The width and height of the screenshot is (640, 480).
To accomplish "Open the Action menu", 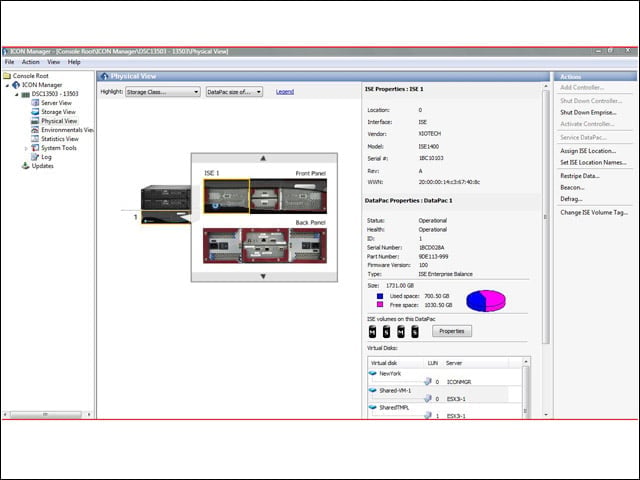I will (31, 62).
